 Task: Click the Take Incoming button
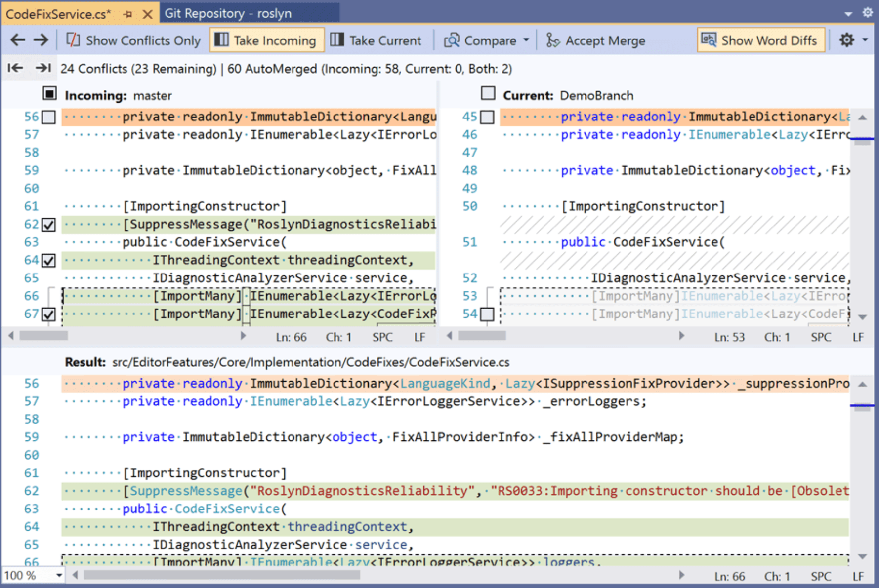(x=266, y=40)
